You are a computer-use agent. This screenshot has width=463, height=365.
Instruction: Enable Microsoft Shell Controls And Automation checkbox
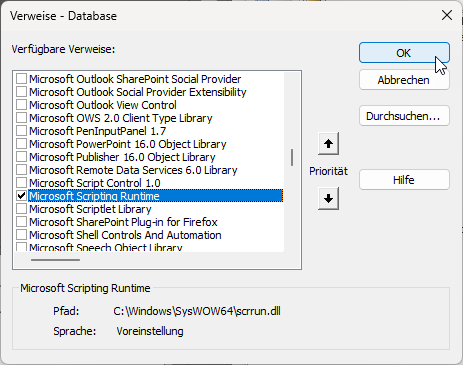(x=22, y=235)
